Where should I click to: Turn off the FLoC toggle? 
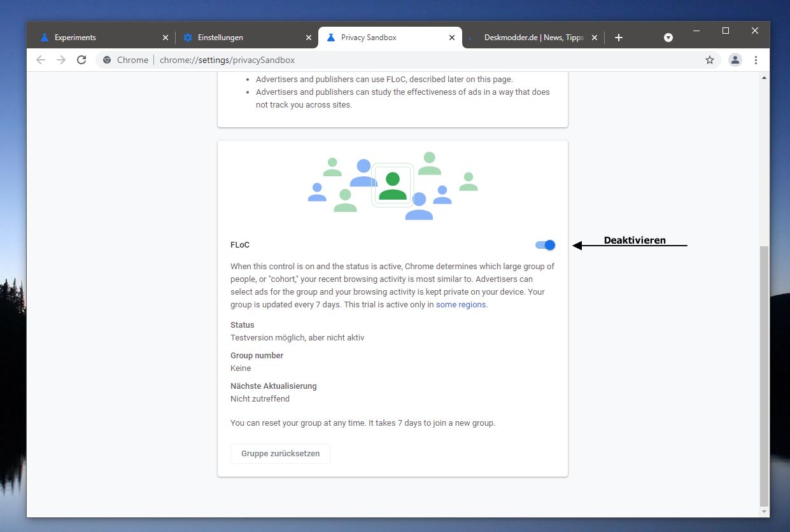click(x=546, y=245)
